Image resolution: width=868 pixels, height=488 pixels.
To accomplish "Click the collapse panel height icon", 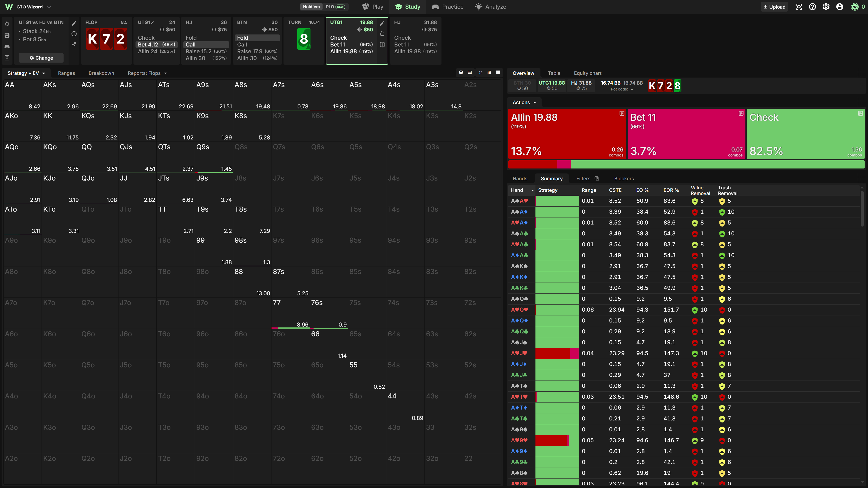I will (x=7, y=58).
